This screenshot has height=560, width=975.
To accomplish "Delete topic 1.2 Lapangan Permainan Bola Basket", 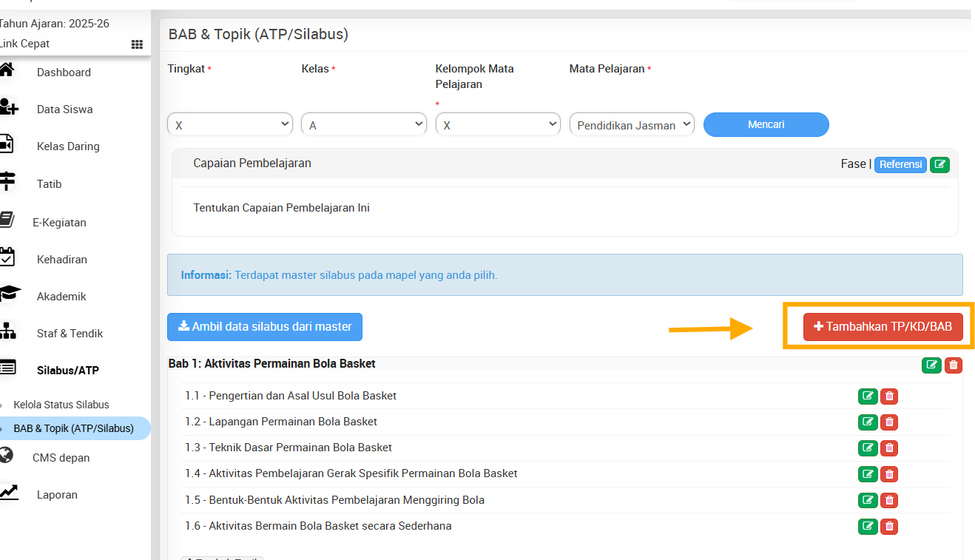I will (889, 422).
